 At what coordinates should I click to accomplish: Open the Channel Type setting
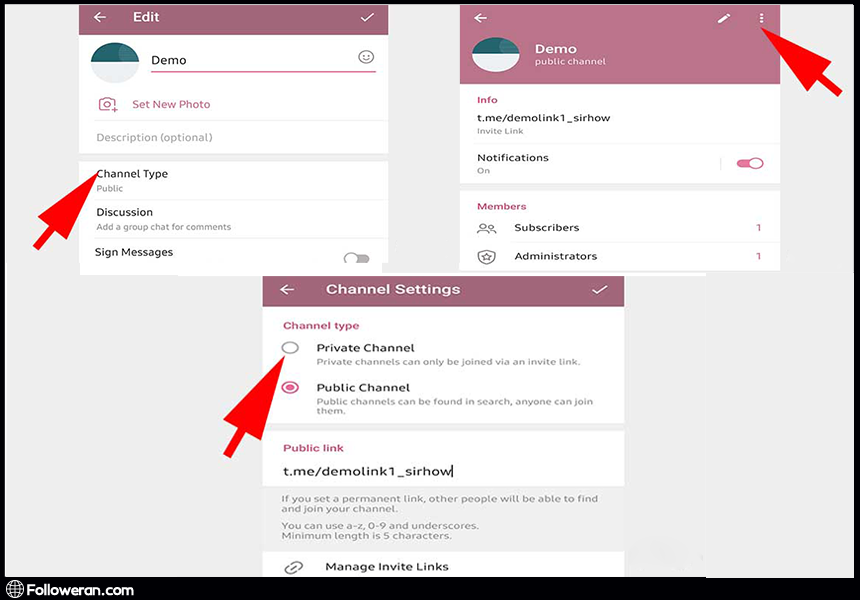coord(132,179)
